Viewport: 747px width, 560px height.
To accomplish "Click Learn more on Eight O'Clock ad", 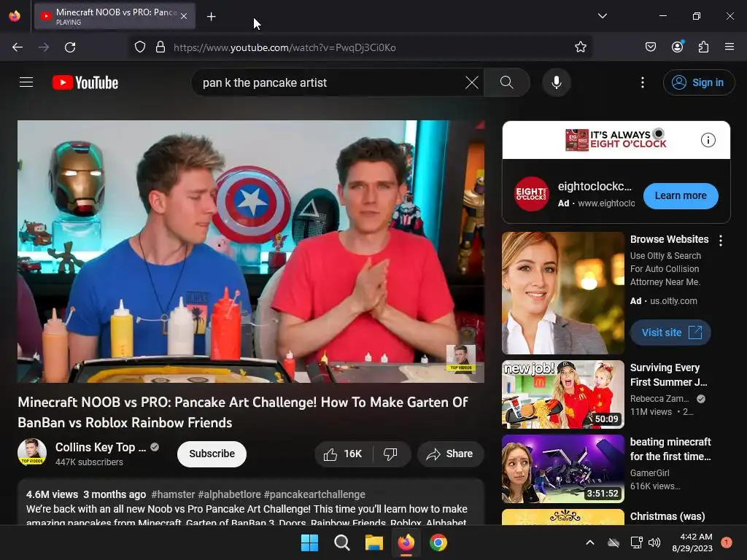I will point(681,195).
